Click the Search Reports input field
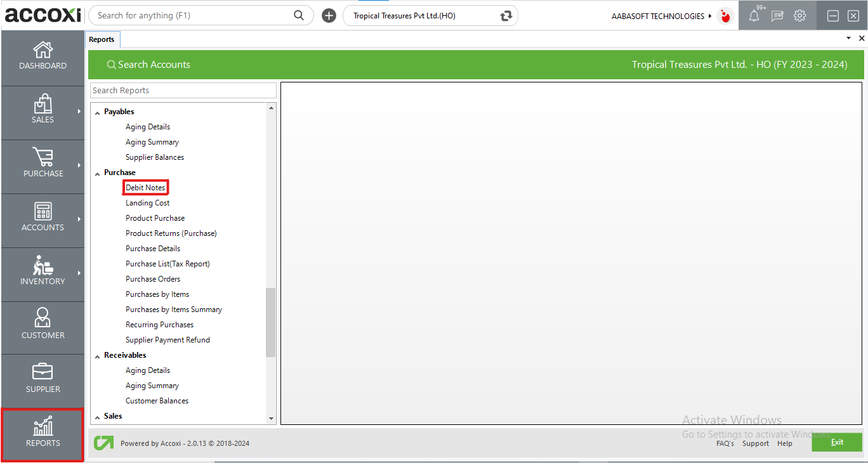868x463 pixels. pos(183,91)
